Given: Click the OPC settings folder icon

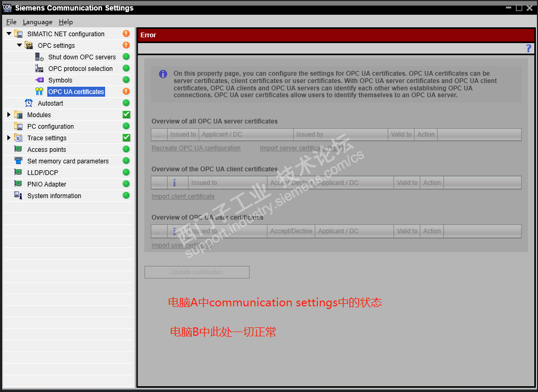Looking at the screenshot, I should point(29,45).
